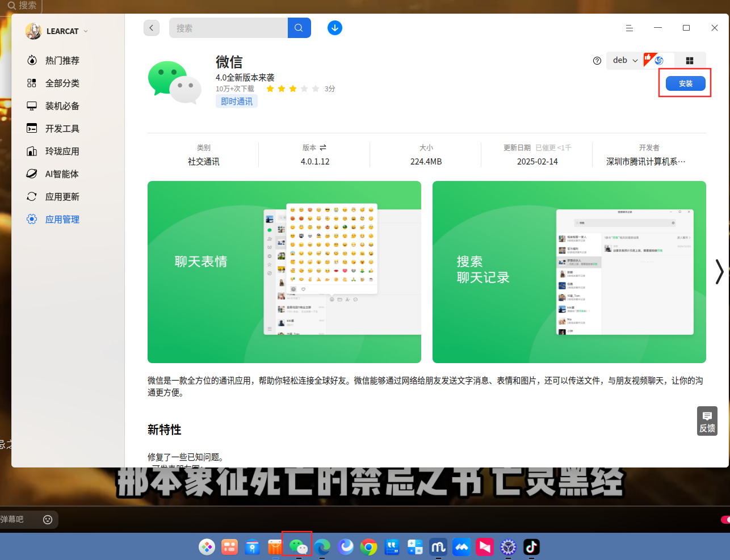This screenshot has width=730, height=560.
Task: Click the LEARCAT profile avatar
Action: click(x=33, y=31)
